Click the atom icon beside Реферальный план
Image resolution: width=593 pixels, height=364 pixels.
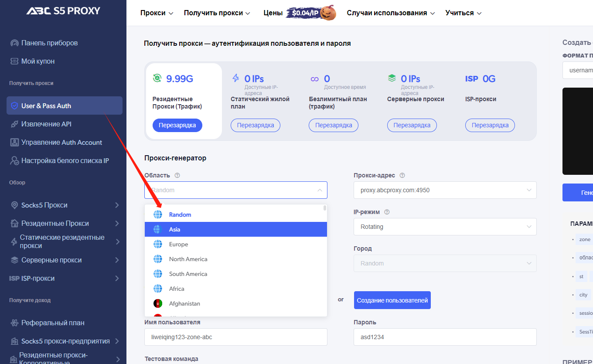(x=14, y=323)
